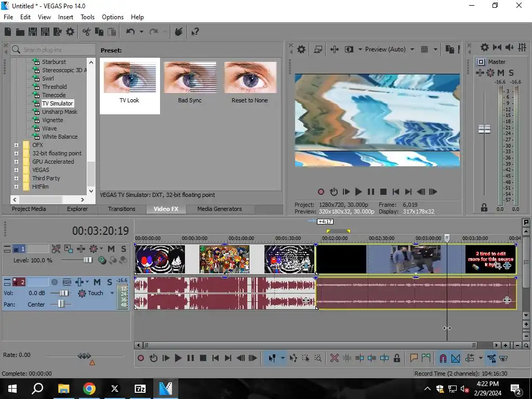Switch to Project Media tab
The height and width of the screenshot is (399, 532).
coord(29,209)
